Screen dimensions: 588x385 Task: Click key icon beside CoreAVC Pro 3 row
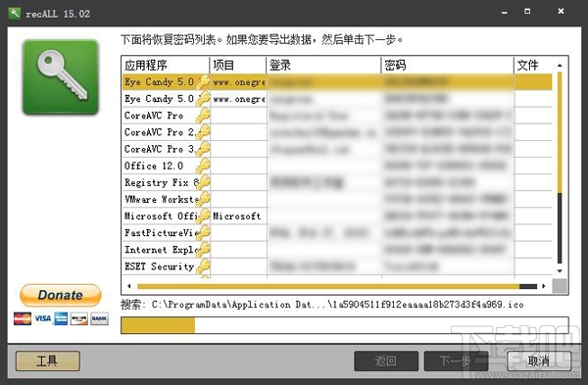click(x=204, y=149)
